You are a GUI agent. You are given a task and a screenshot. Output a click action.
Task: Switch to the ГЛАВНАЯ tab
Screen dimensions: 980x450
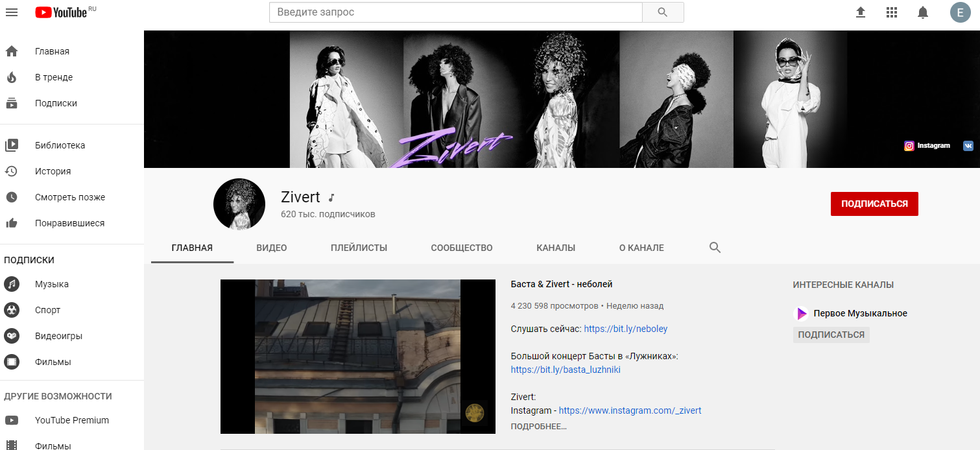(192, 248)
